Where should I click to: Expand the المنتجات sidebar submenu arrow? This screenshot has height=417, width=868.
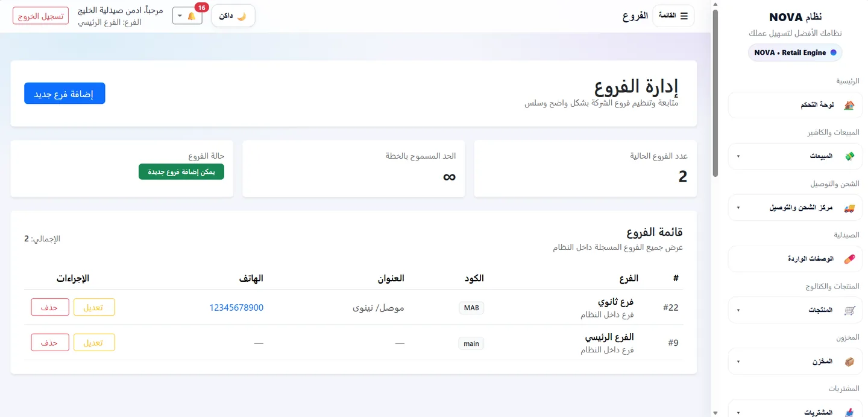coord(738,311)
